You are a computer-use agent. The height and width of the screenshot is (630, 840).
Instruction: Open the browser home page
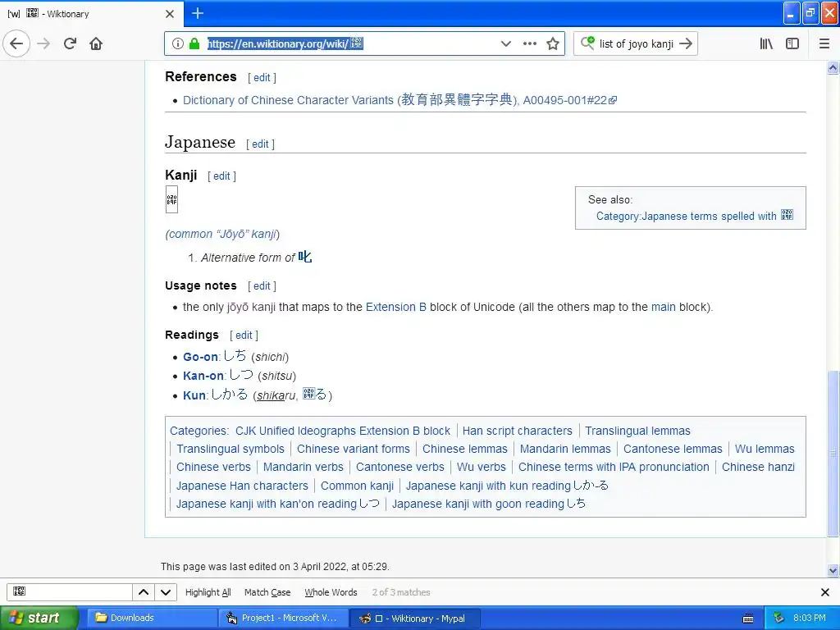point(96,43)
